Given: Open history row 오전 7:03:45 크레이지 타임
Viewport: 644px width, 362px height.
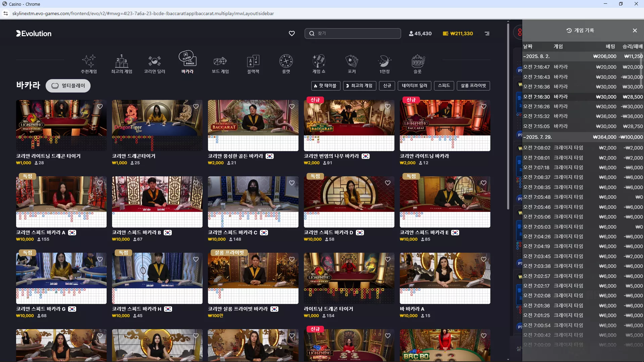Looking at the screenshot, I should (x=583, y=256).
